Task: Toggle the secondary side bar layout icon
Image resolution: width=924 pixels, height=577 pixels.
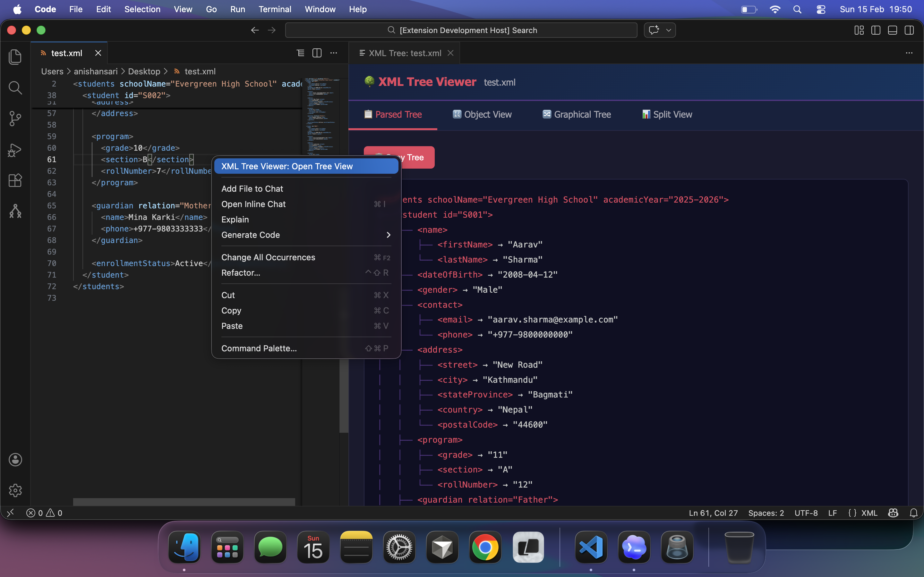Action: point(909,30)
